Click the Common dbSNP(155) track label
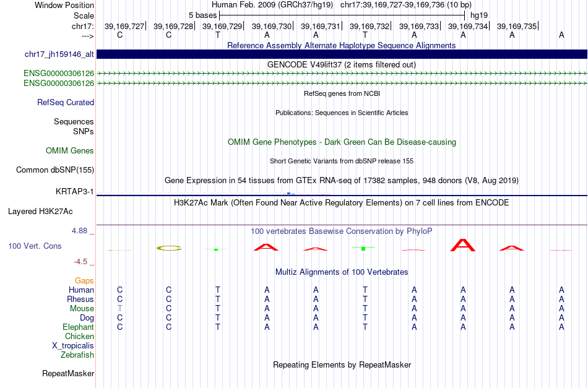This screenshot has width=588, height=388. click(x=55, y=170)
